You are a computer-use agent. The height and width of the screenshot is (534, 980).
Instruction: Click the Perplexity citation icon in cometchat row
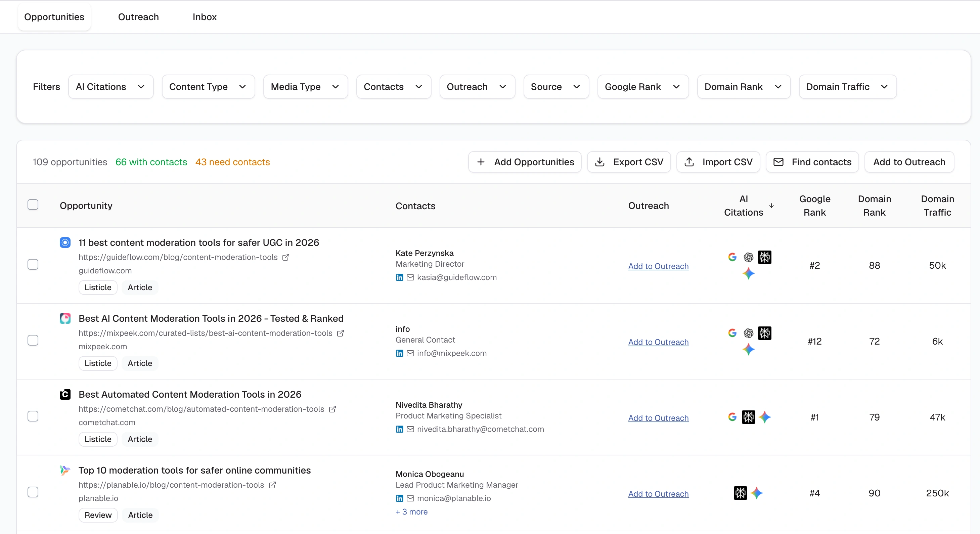click(748, 417)
